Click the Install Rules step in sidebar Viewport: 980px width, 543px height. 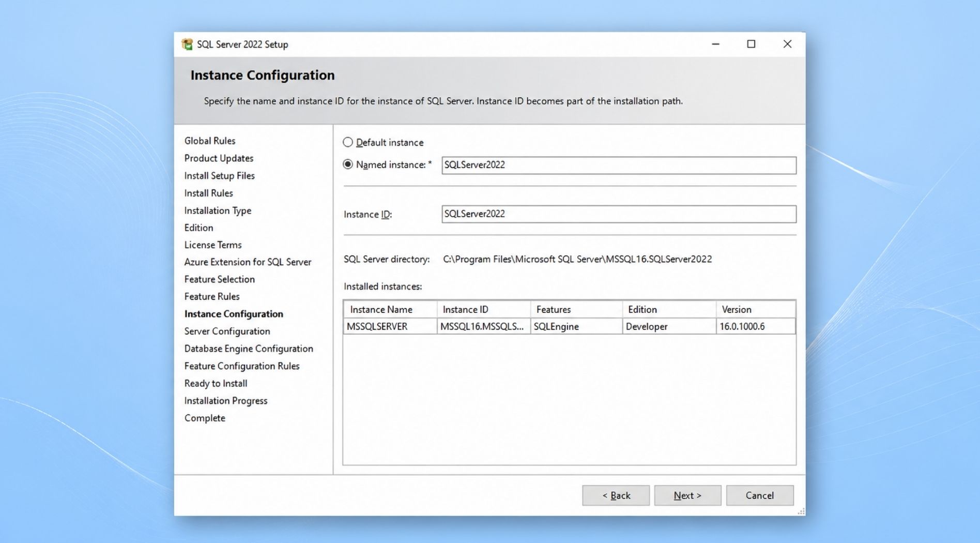pos(209,193)
